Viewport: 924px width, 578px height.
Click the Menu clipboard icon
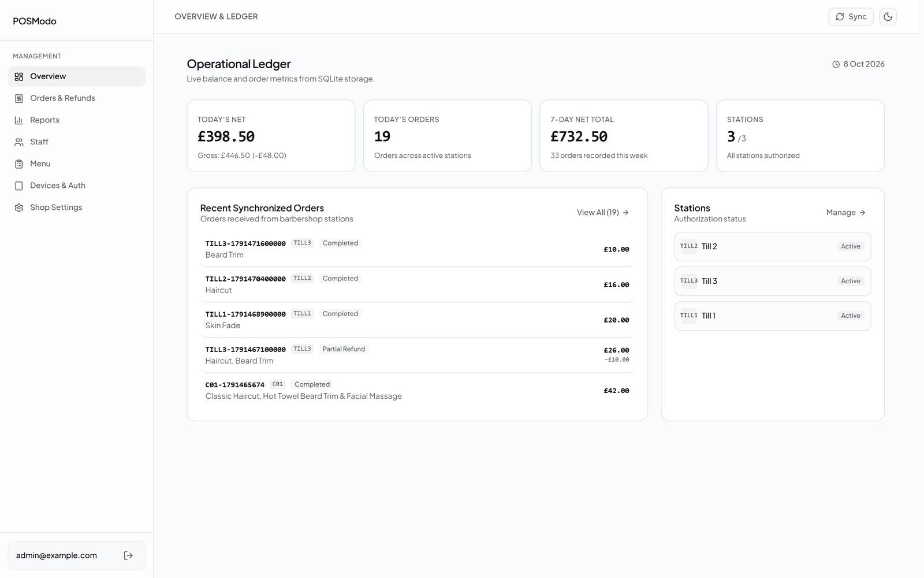tap(19, 164)
